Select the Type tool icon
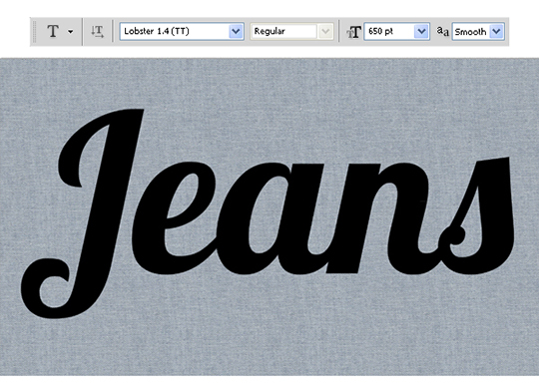This screenshot has height=392, width=539. [53, 31]
